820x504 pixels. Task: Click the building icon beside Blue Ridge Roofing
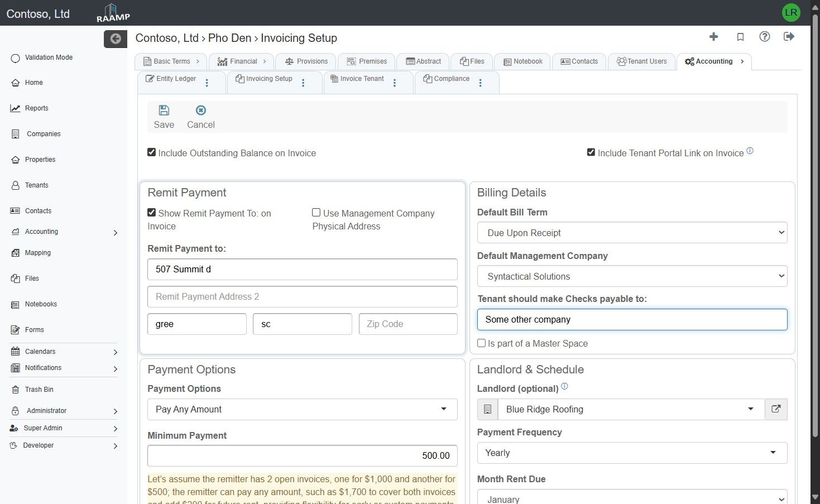tap(487, 409)
